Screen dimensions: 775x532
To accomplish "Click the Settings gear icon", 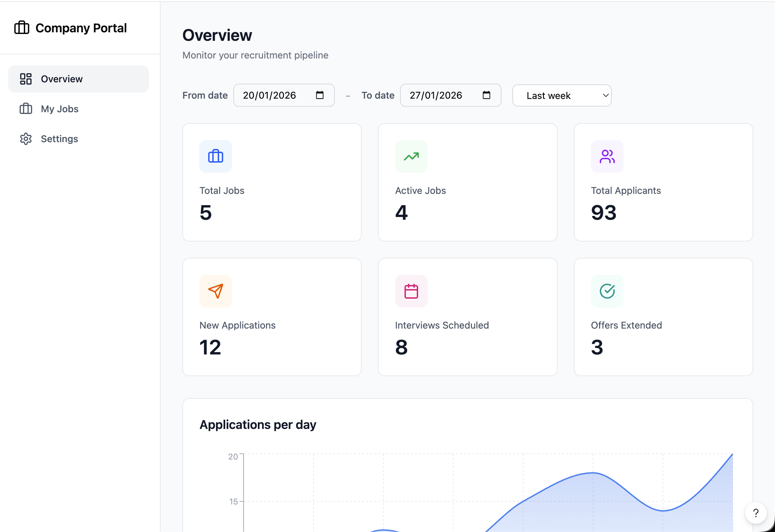I will click(26, 138).
